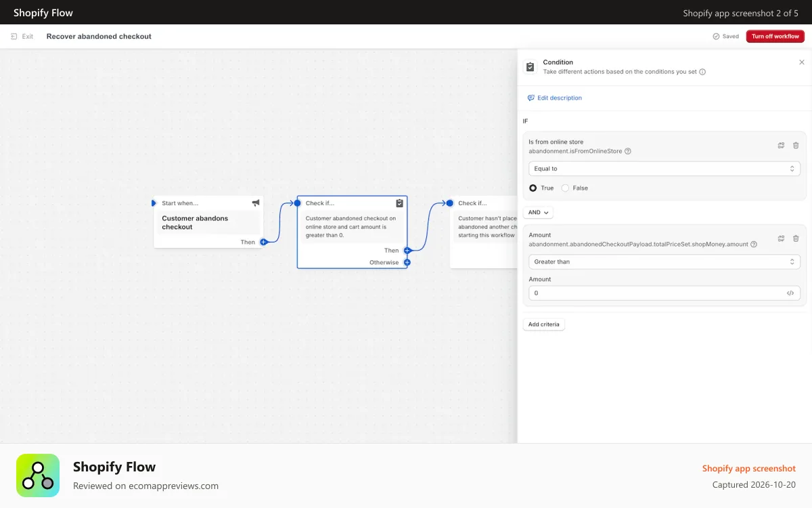Click the Exit icon in the top bar

click(14, 37)
